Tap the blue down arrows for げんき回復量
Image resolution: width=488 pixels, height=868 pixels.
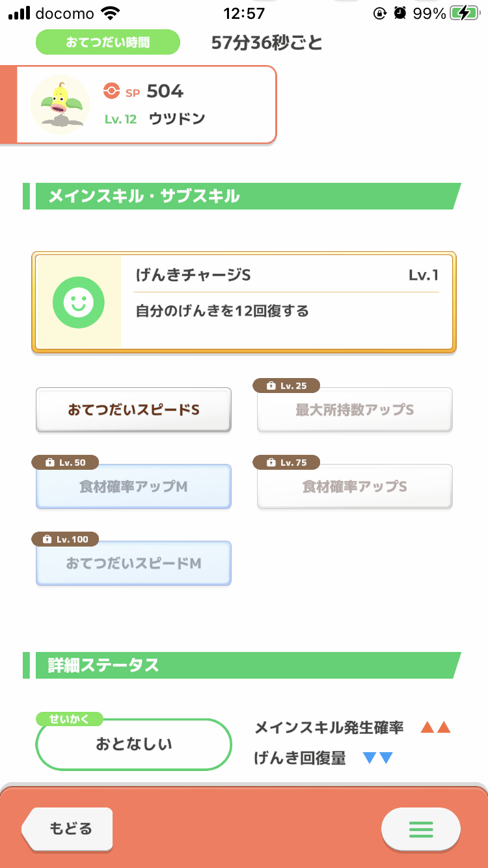378,758
